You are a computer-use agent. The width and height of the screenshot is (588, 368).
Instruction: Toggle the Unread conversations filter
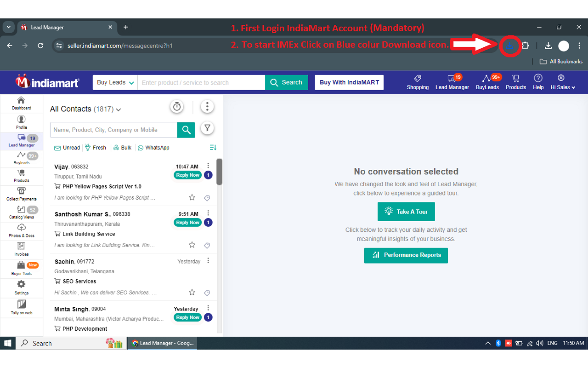[67, 147]
